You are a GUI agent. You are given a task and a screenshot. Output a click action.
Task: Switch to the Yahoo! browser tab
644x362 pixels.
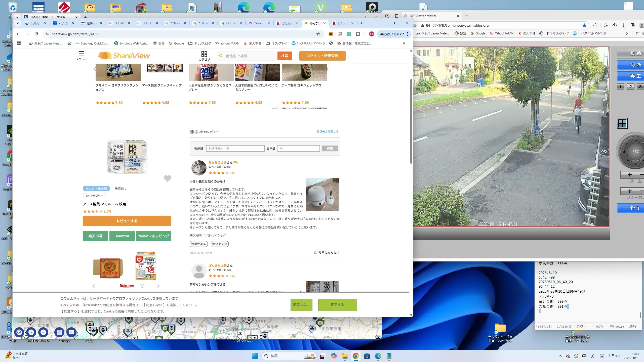(258, 23)
